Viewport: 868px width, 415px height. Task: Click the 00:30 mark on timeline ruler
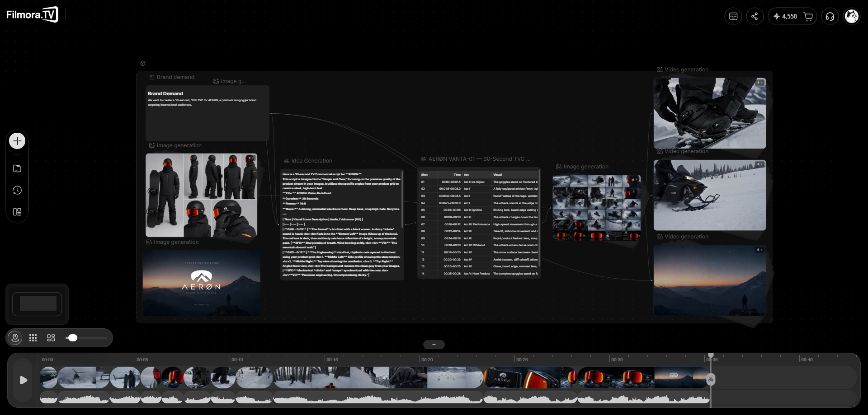point(617,360)
